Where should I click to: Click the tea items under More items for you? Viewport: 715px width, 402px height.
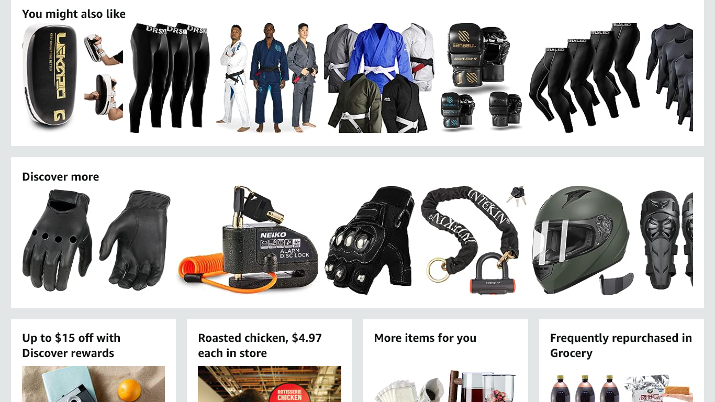[446, 386]
